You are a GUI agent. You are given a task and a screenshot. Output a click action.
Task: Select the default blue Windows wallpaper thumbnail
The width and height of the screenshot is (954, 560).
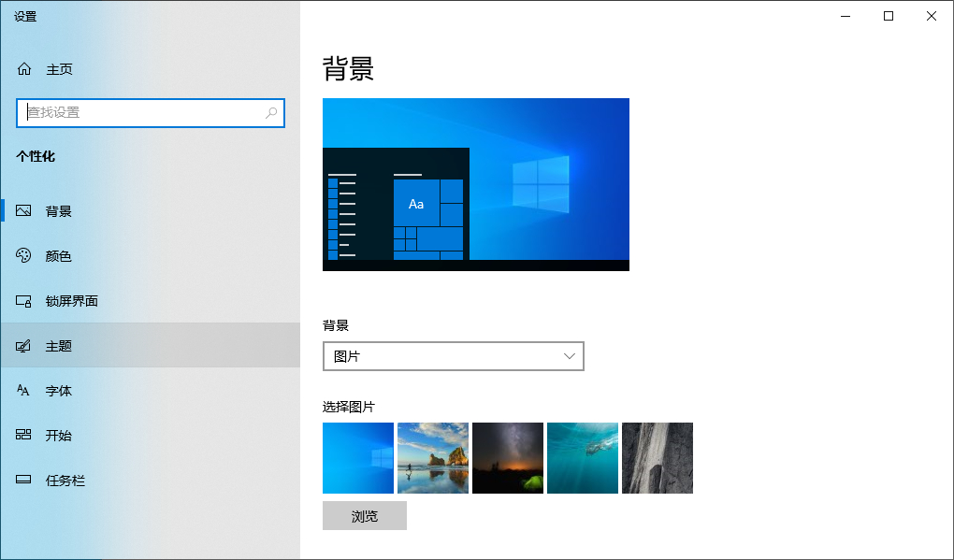(358, 458)
